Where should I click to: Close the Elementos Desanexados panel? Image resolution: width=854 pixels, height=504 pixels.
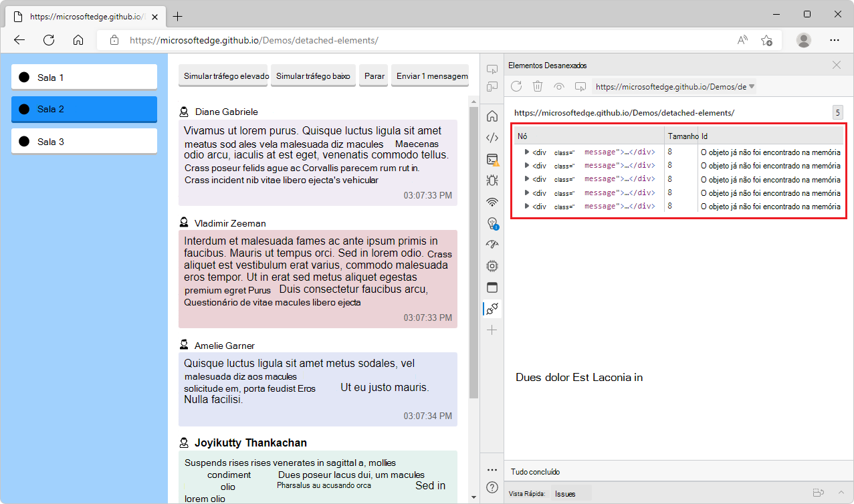click(x=837, y=65)
